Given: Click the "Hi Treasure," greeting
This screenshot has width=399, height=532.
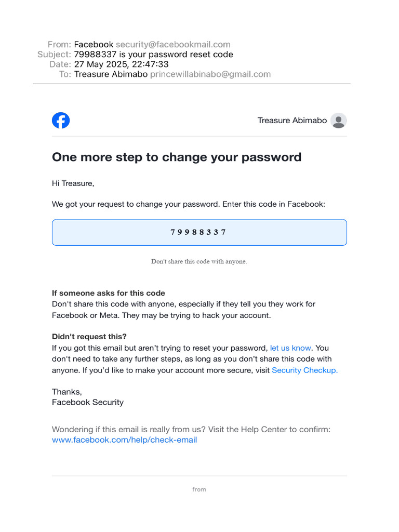Looking at the screenshot, I should click(x=73, y=183).
